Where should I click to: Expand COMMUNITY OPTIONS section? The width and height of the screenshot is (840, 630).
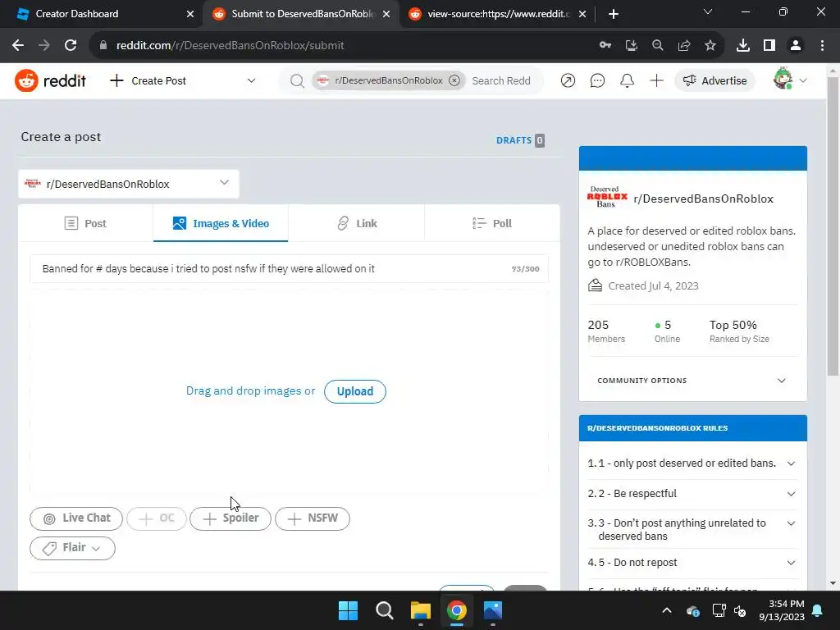692,381
